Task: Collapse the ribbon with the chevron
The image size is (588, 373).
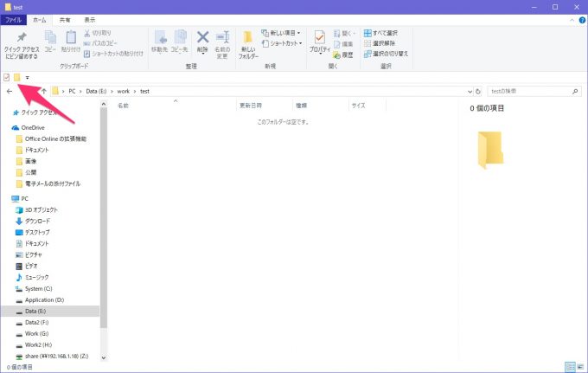Action: coord(572,20)
